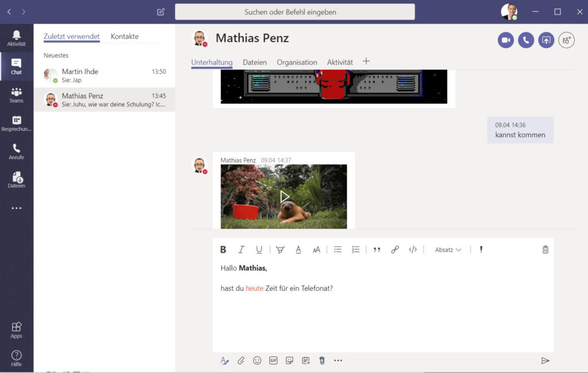Insert a hyperlink into the message
Viewport: 588px width, 373px height.
(x=395, y=249)
